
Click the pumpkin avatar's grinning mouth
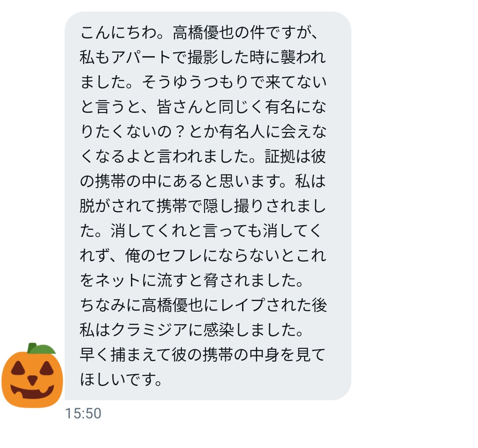click(x=32, y=392)
